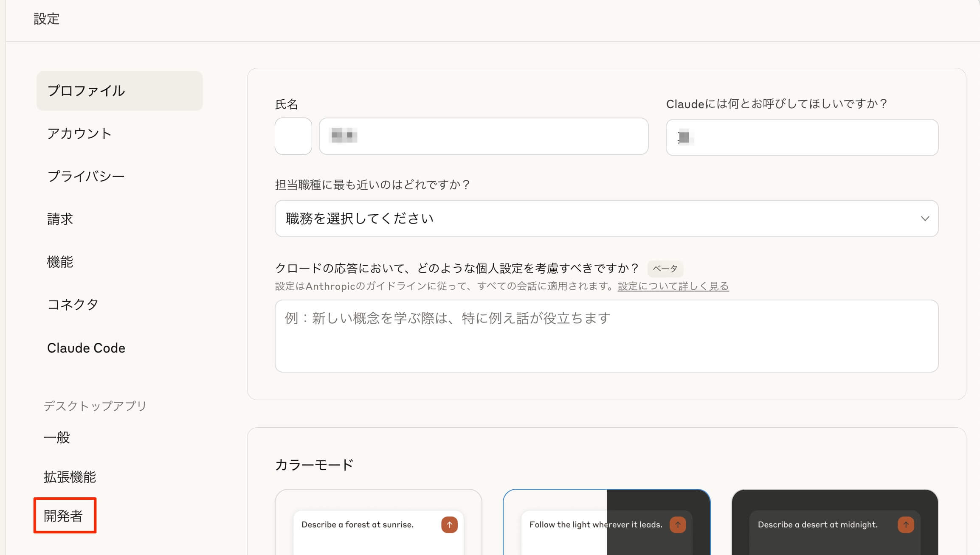Image resolution: width=980 pixels, height=555 pixels.
Task: Switch to the コネクタ settings page
Action: 73,304
